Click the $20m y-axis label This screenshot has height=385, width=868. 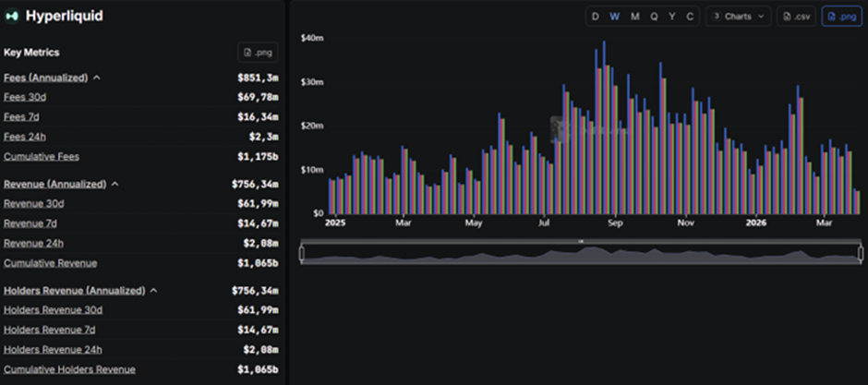click(x=312, y=126)
